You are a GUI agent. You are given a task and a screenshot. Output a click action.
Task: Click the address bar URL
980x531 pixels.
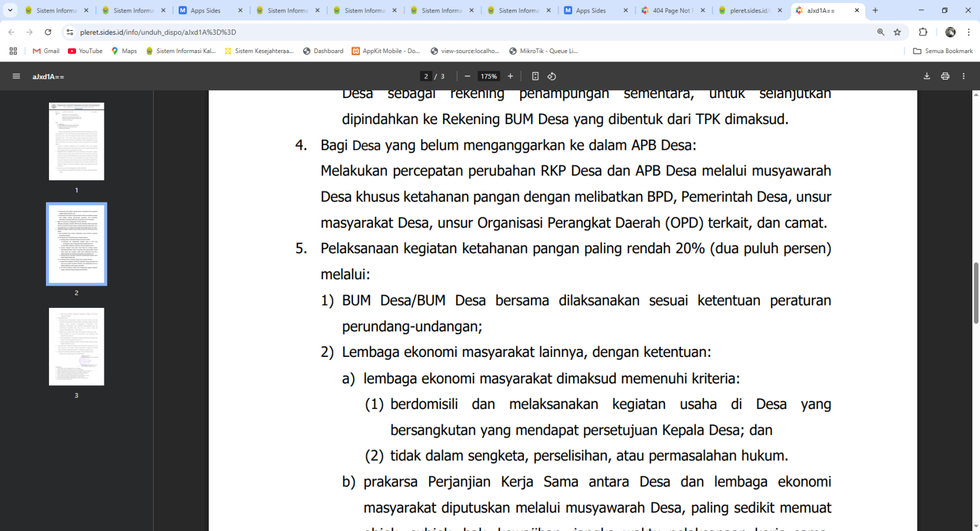pyautogui.click(x=158, y=32)
